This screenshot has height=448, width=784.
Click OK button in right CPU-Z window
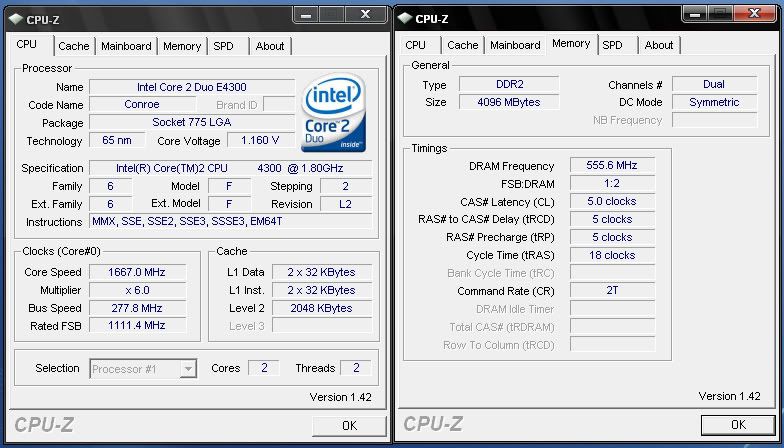738,424
